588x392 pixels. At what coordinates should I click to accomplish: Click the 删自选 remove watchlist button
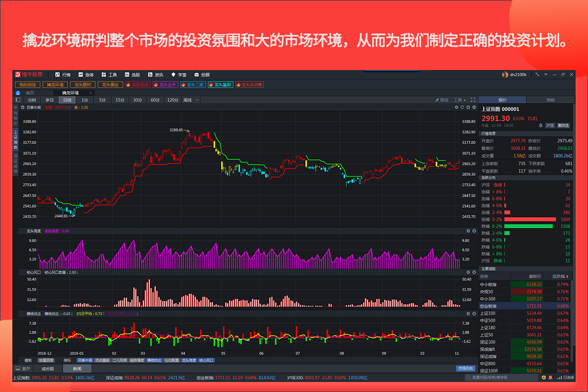564,125
